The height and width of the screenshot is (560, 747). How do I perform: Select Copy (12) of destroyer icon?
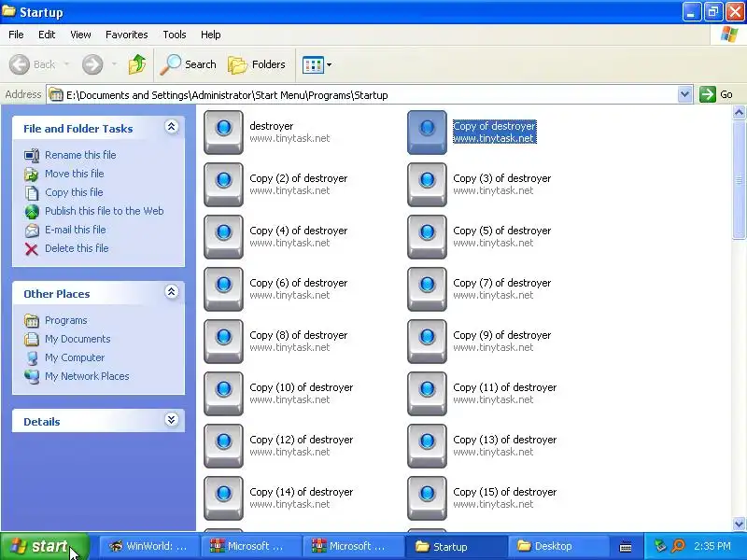[x=223, y=446]
